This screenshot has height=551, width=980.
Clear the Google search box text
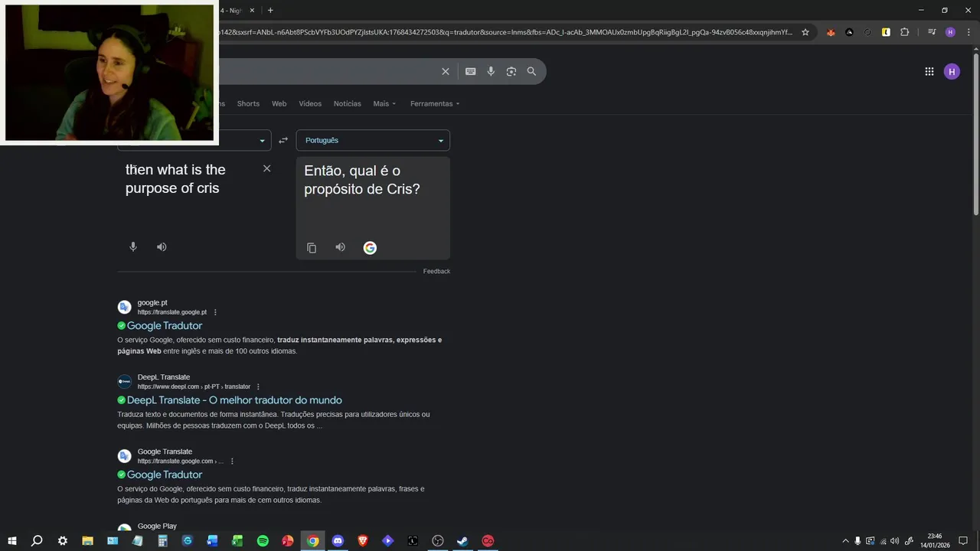(x=446, y=71)
